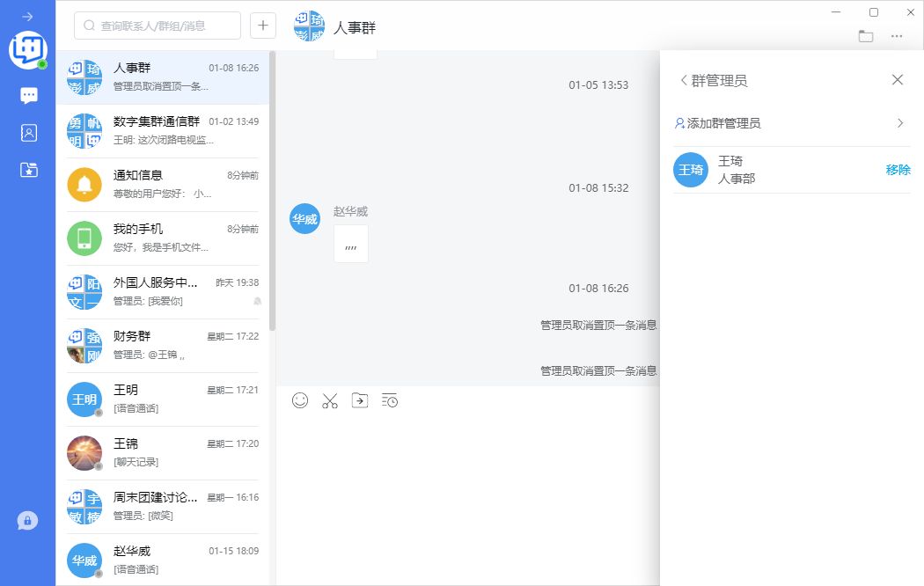Go back from 群管理员 panel
This screenshot has width=924, height=586.
pyautogui.click(x=684, y=80)
